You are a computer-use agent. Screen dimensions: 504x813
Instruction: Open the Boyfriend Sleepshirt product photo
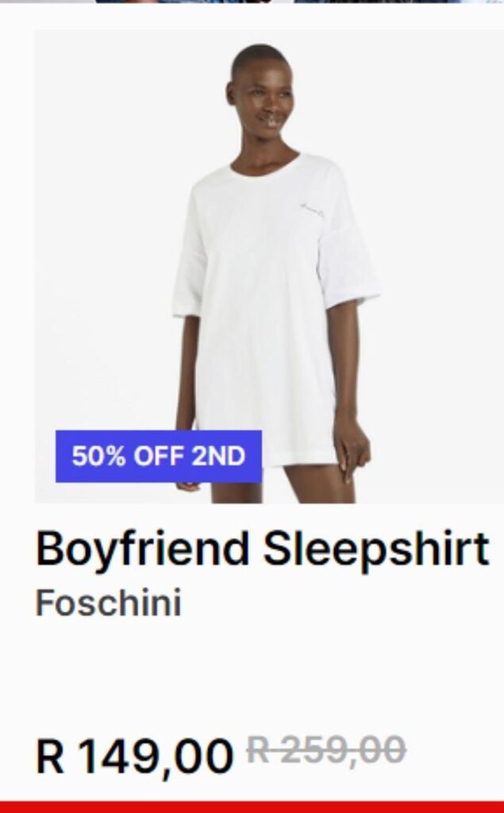[x=269, y=266]
